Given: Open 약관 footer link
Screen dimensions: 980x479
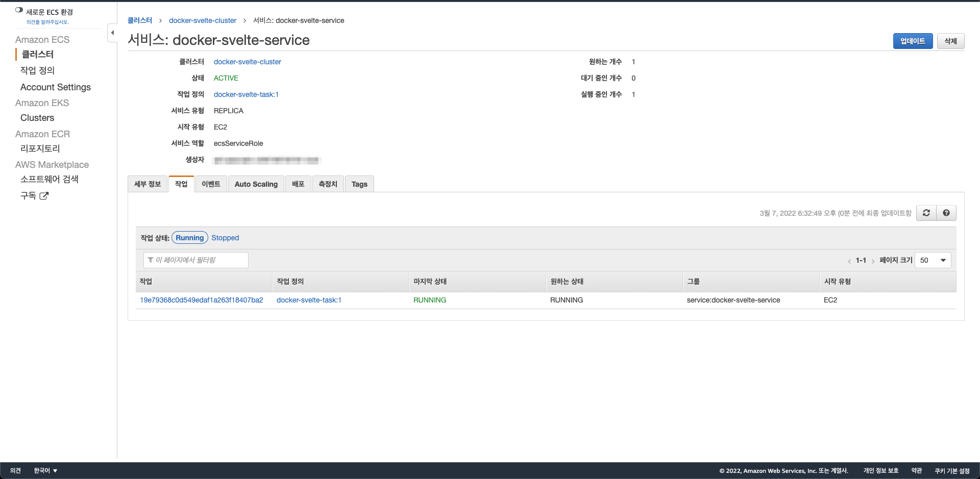Looking at the screenshot, I should [x=917, y=470].
